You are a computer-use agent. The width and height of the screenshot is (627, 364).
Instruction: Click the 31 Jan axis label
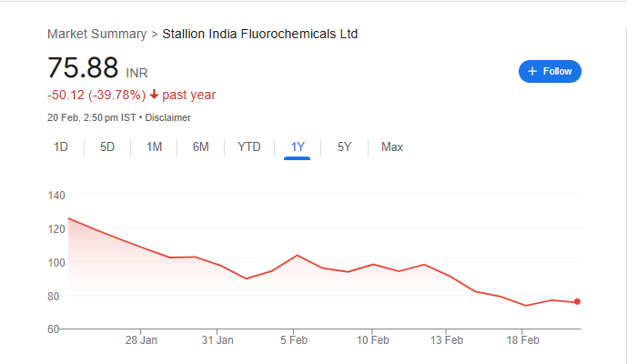tap(217, 340)
